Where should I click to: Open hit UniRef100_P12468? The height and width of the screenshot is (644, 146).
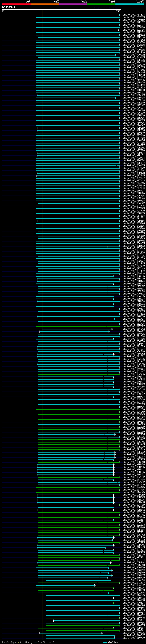[x=134, y=52]
